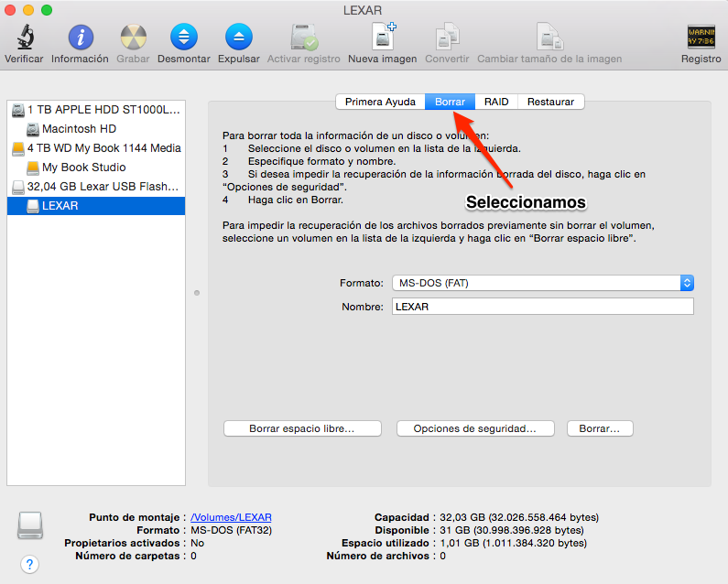Eject the disk with the Expulsar icon
728x584 pixels.
(239, 38)
